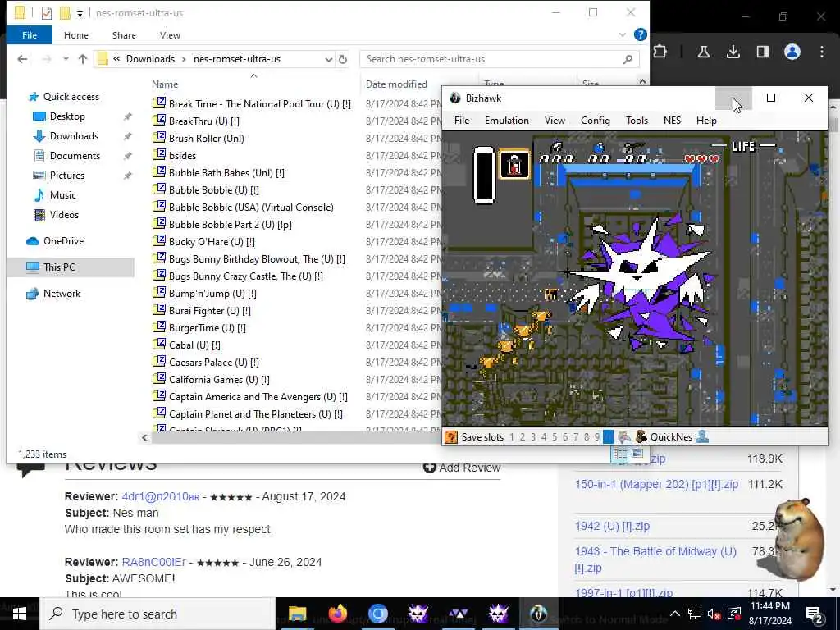Open the browser profile avatar
This screenshot has height=630, width=840.
792,52
